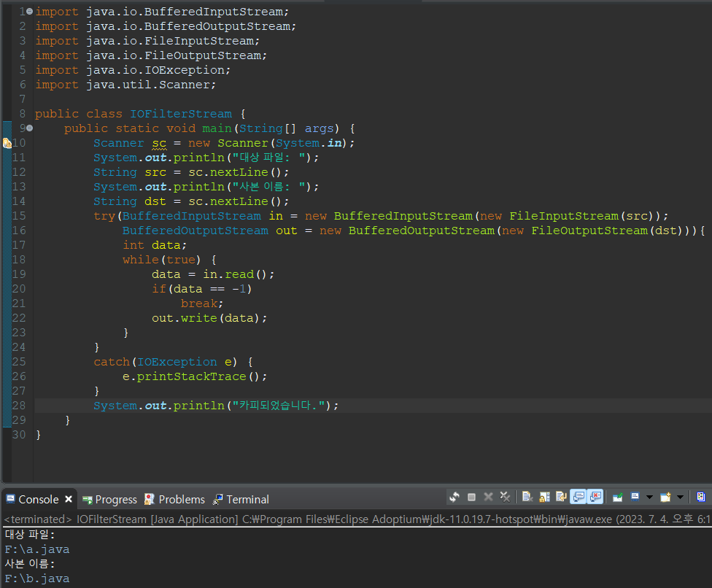Click the Open Console icon
Image resolution: width=712 pixels, height=588 pixels.
[x=666, y=498]
